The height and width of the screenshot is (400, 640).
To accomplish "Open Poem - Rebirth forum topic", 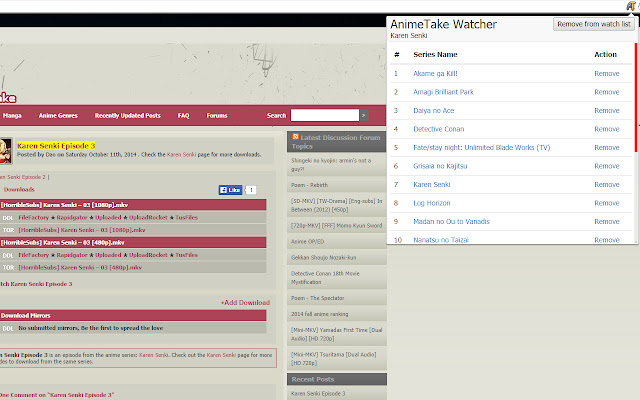I will tap(309, 185).
